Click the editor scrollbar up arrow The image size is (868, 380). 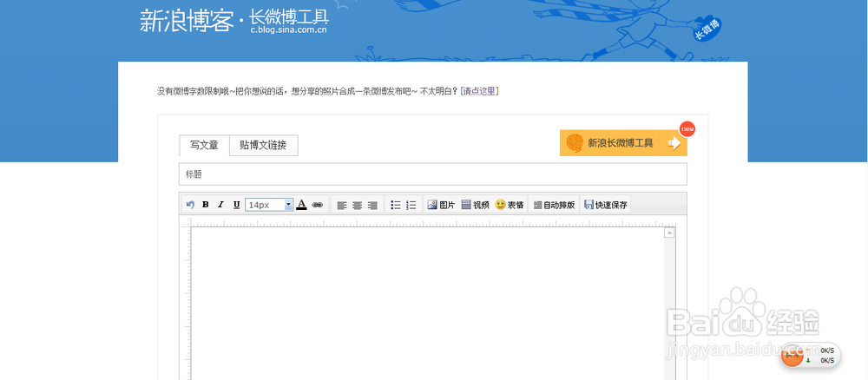[x=670, y=233]
